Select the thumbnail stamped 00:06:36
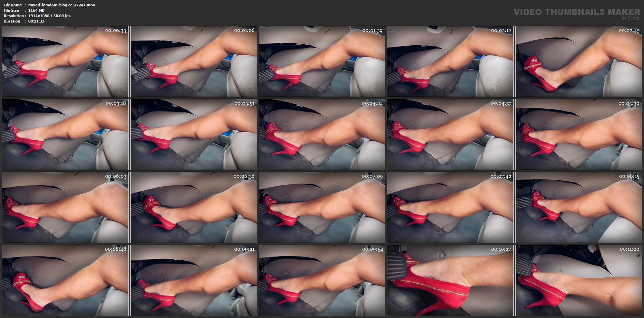The height and width of the screenshot is (318, 644). tap(194, 207)
